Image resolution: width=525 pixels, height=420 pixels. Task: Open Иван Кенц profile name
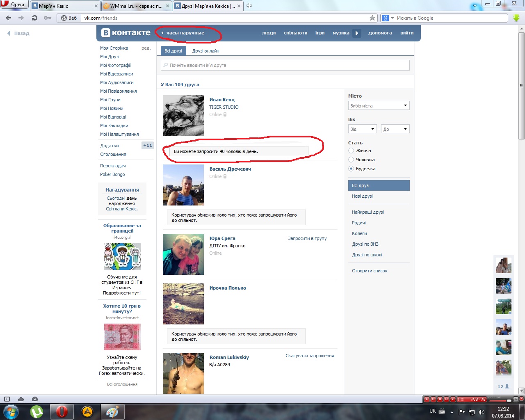point(222,100)
